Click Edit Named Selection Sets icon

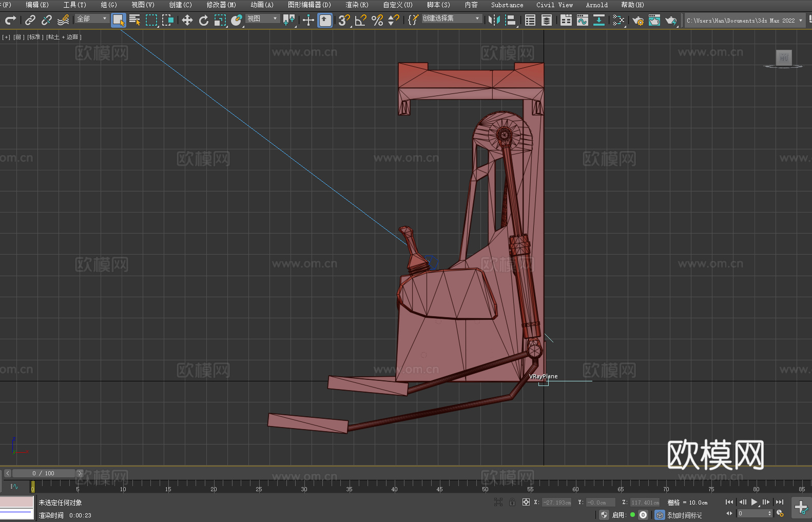(413, 20)
